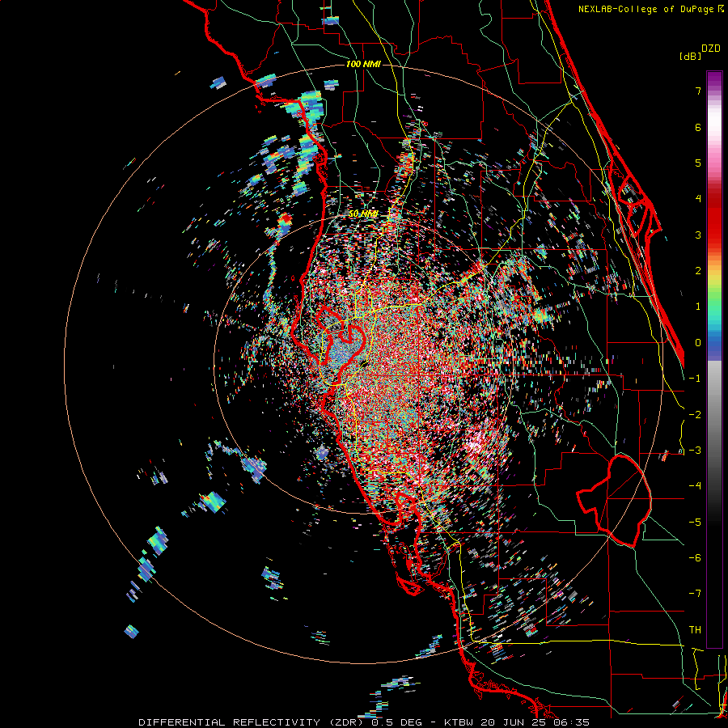Image resolution: width=728 pixels, height=728 pixels.
Task: Click the "-4" value on the color scale
Action: pos(695,486)
